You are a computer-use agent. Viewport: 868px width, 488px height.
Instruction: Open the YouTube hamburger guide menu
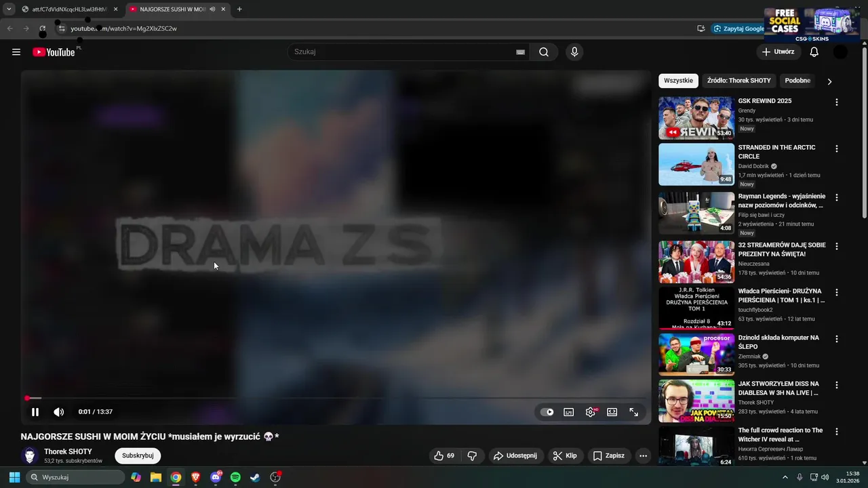click(x=16, y=52)
